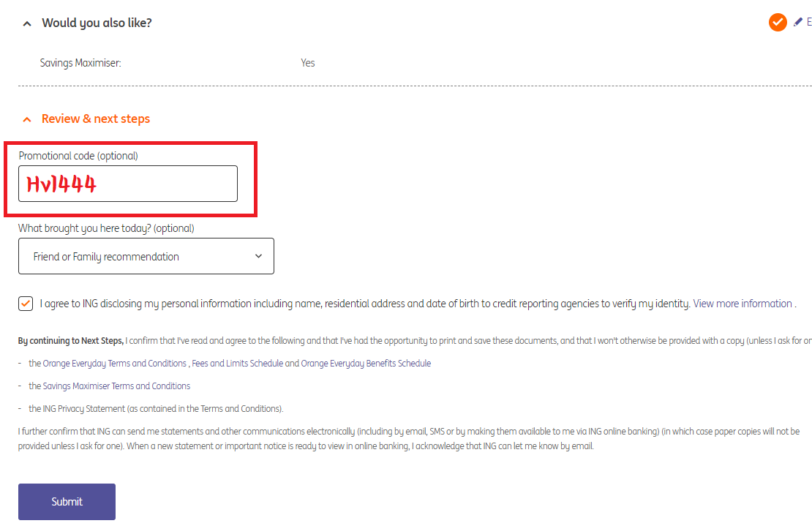Viewport: 812px width, 526px height.
Task: Collapse the 'Would you also like?' section
Action: (27, 23)
